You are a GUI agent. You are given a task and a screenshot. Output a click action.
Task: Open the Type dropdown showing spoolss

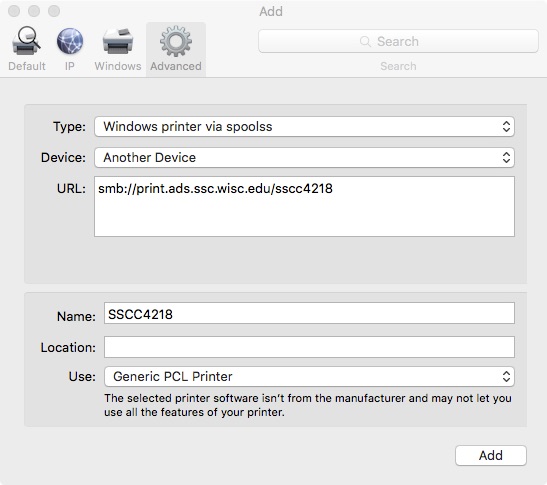click(x=304, y=126)
